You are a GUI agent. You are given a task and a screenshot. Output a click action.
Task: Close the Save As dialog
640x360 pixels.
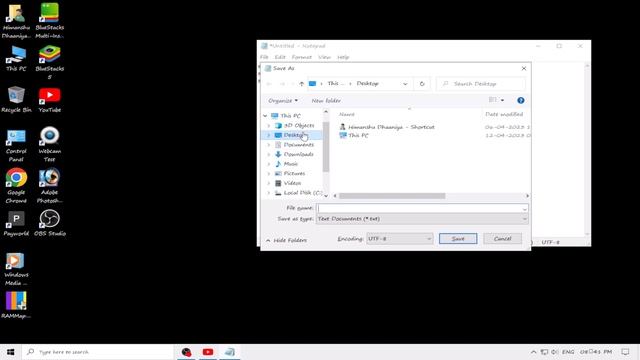[524, 69]
